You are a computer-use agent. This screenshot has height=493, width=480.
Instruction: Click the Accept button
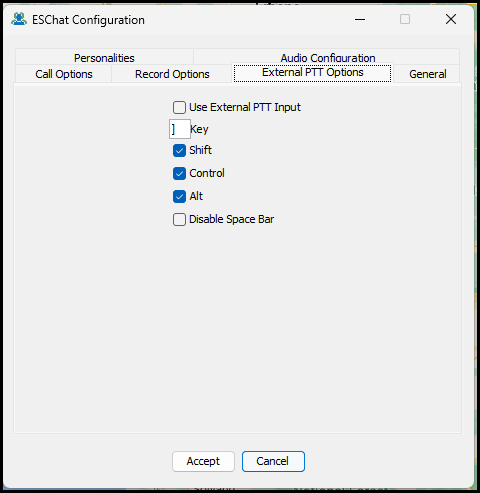pos(203,461)
